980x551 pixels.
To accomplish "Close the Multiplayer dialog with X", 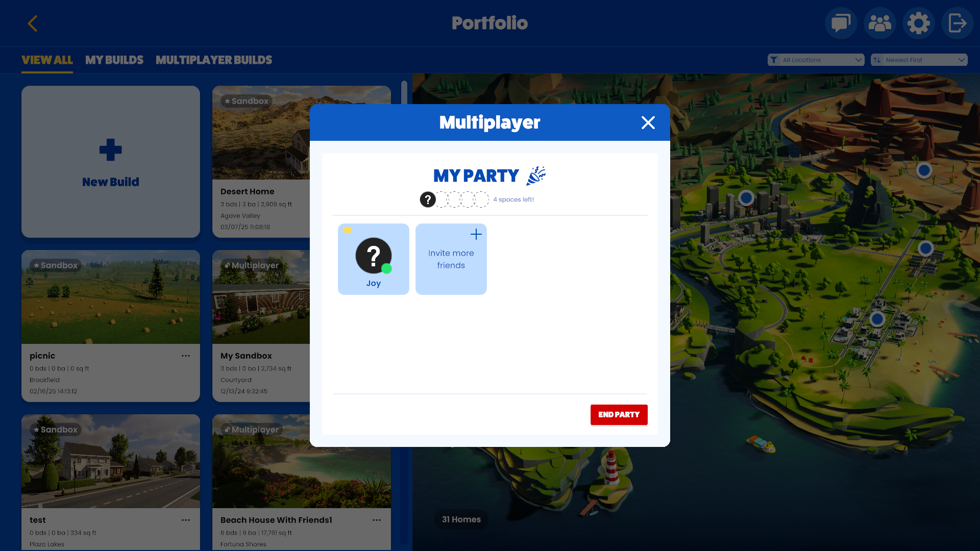I will pos(648,122).
